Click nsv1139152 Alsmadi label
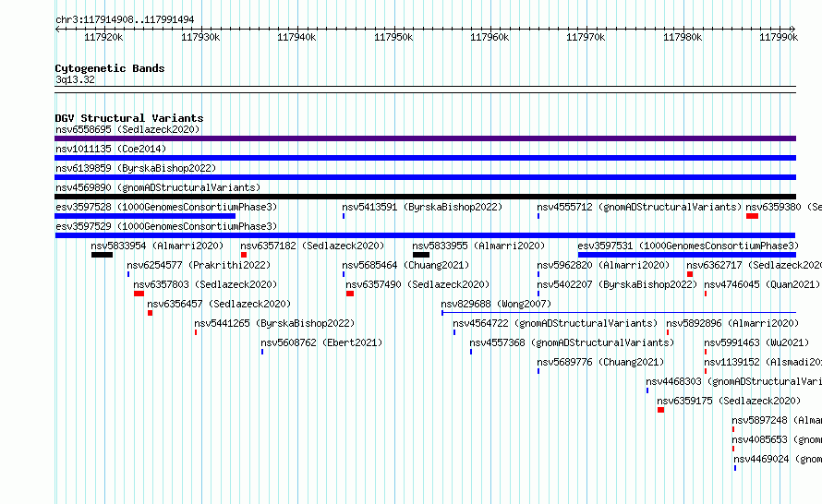 [x=763, y=362]
